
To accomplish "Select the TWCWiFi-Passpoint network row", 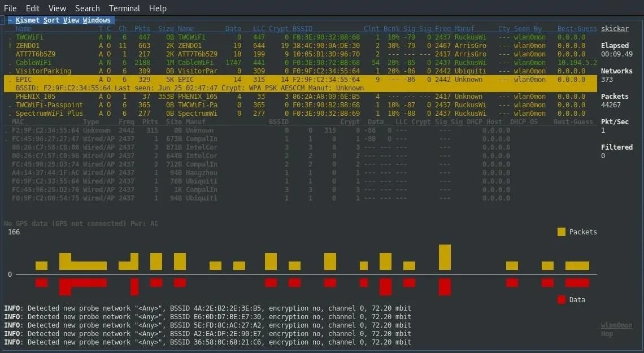I will point(300,105).
